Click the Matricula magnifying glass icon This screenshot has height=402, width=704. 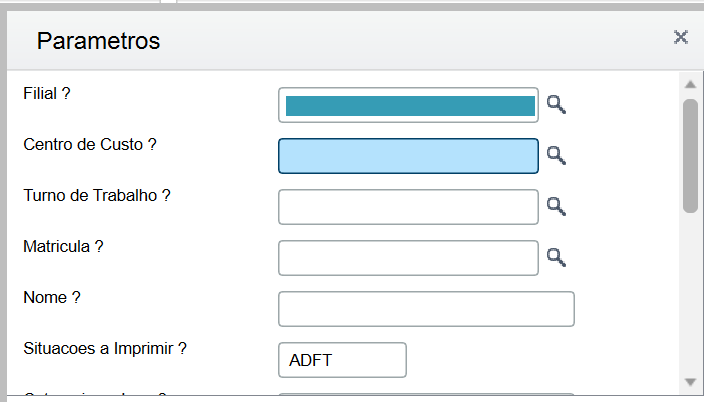point(556,257)
